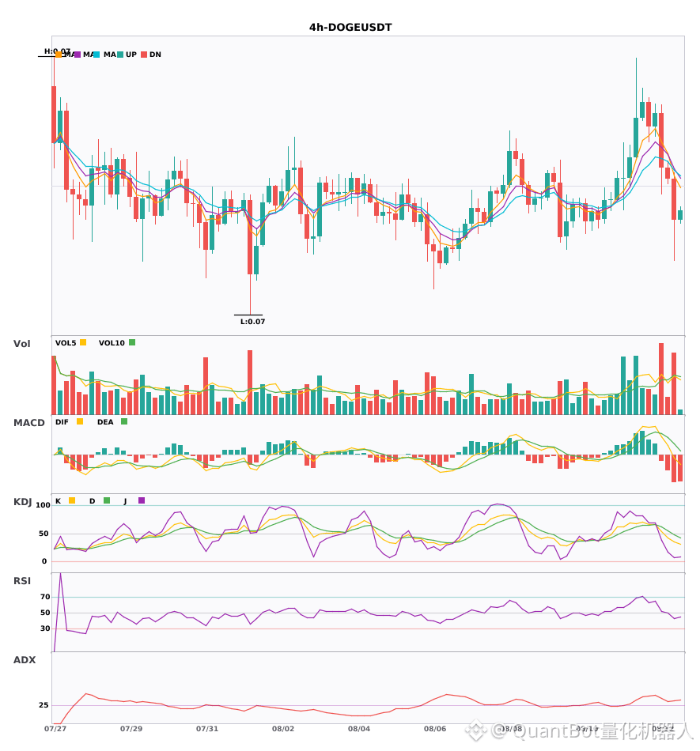Select the green D legend swatch
This screenshot has width=700, height=751.
(107, 500)
